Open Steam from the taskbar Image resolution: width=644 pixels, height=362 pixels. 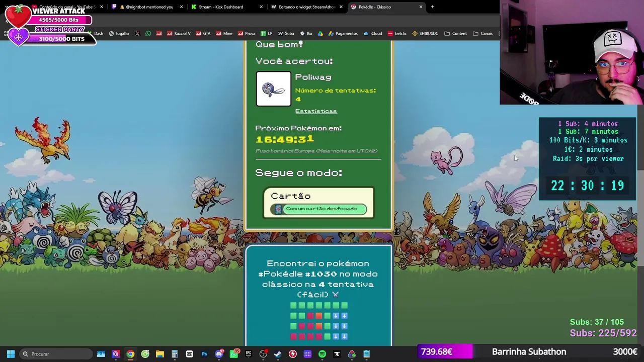(278, 354)
